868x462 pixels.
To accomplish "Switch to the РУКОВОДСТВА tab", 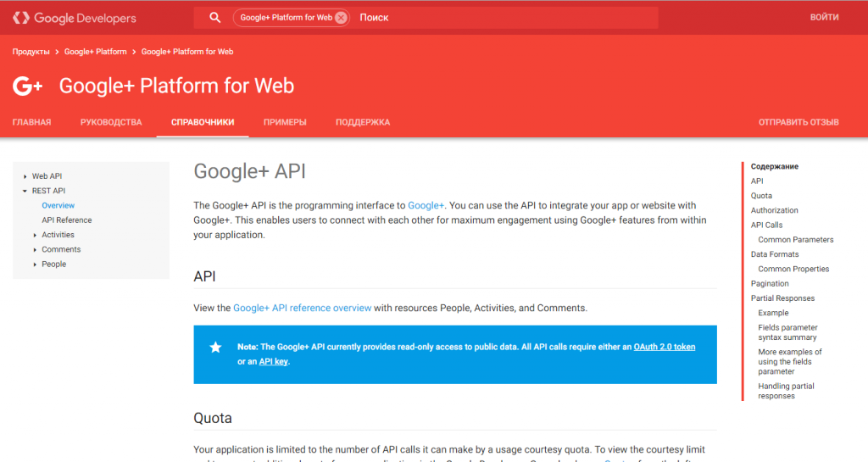I will 111,122.
